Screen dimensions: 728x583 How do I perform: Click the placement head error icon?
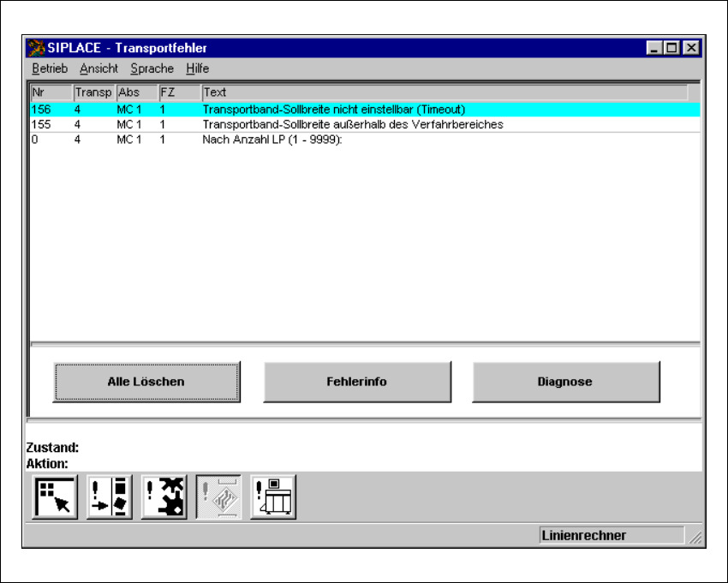[164, 497]
